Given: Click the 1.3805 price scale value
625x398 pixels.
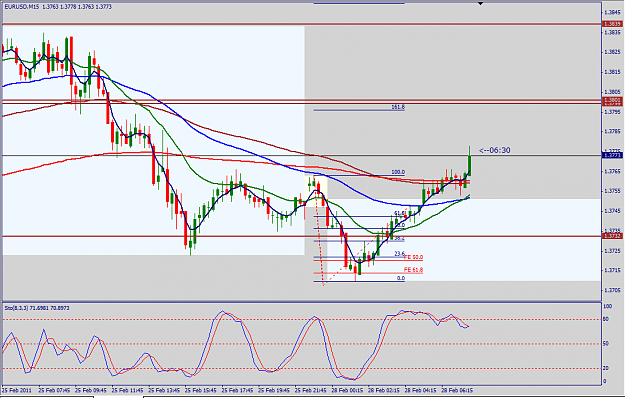Looking at the screenshot, I should 613,92.
